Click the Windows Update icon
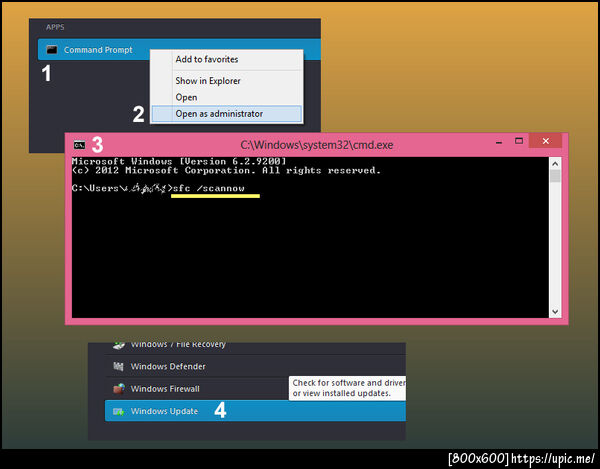Screen dimensions: 600x469 coord(118,411)
